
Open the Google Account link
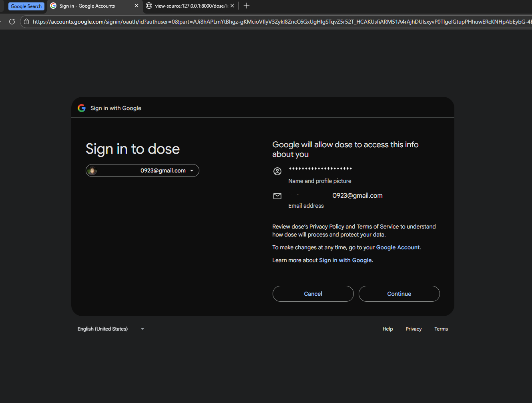(x=397, y=247)
